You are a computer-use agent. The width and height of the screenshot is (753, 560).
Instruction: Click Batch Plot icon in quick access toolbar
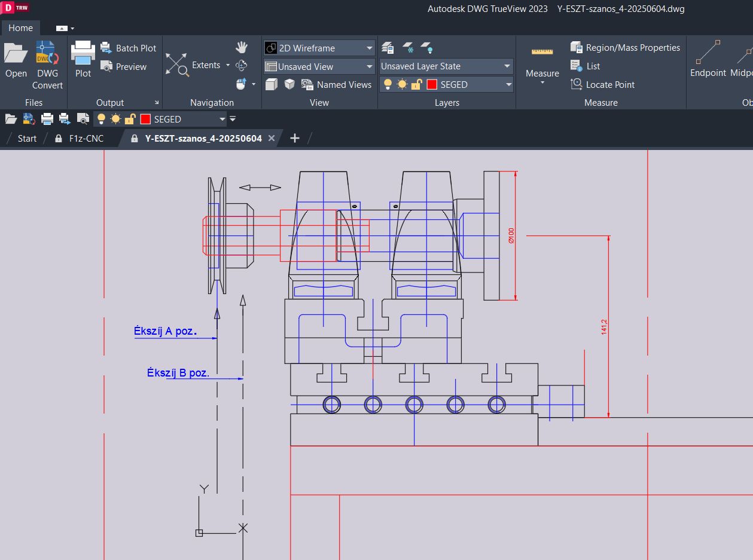coord(65,119)
